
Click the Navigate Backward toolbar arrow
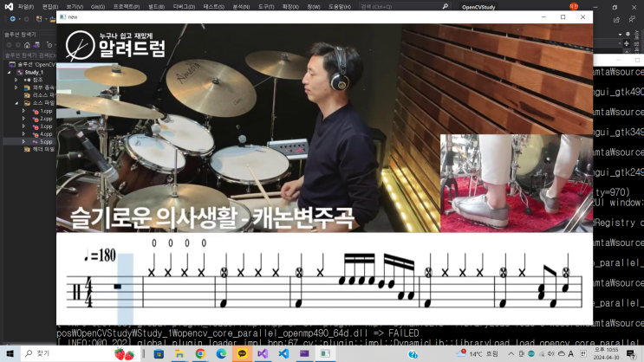tap(13, 19)
